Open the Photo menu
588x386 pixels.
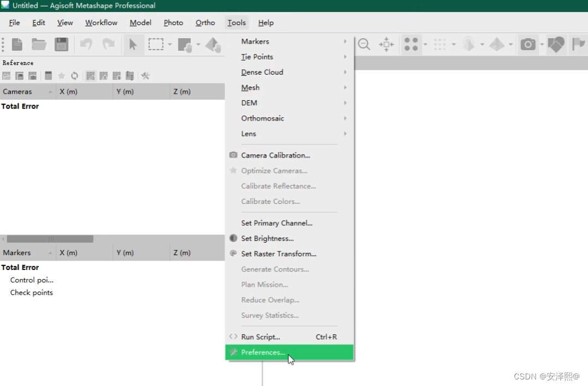[173, 23]
